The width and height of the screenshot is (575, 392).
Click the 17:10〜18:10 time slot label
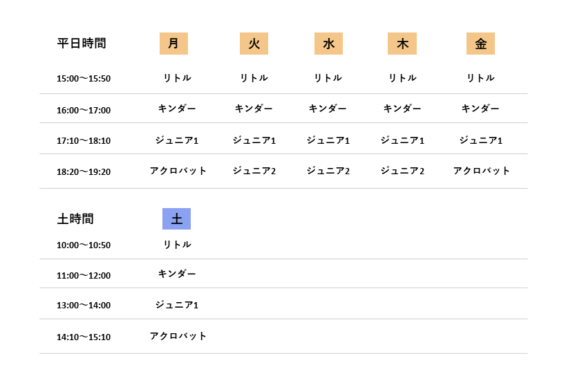tap(84, 141)
